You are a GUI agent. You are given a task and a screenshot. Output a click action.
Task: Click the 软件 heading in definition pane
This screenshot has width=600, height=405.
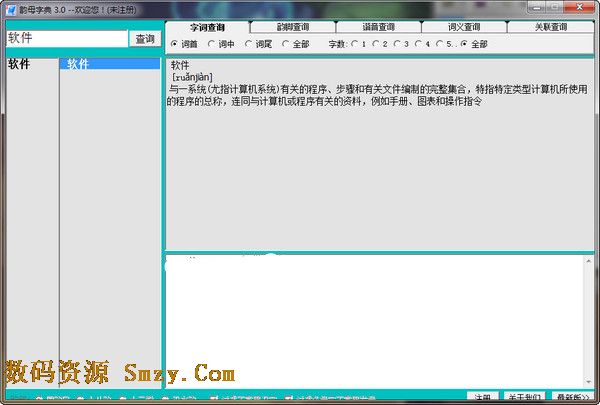180,65
